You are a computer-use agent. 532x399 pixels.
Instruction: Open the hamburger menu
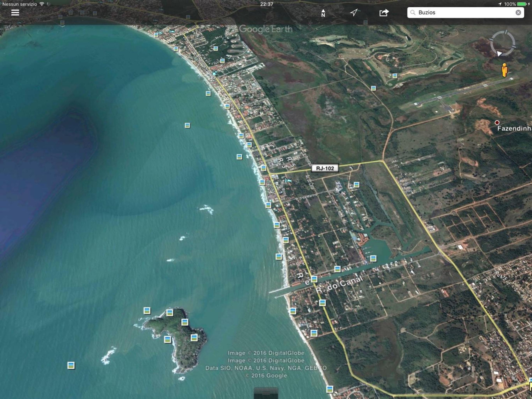click(x=15, y=12)
